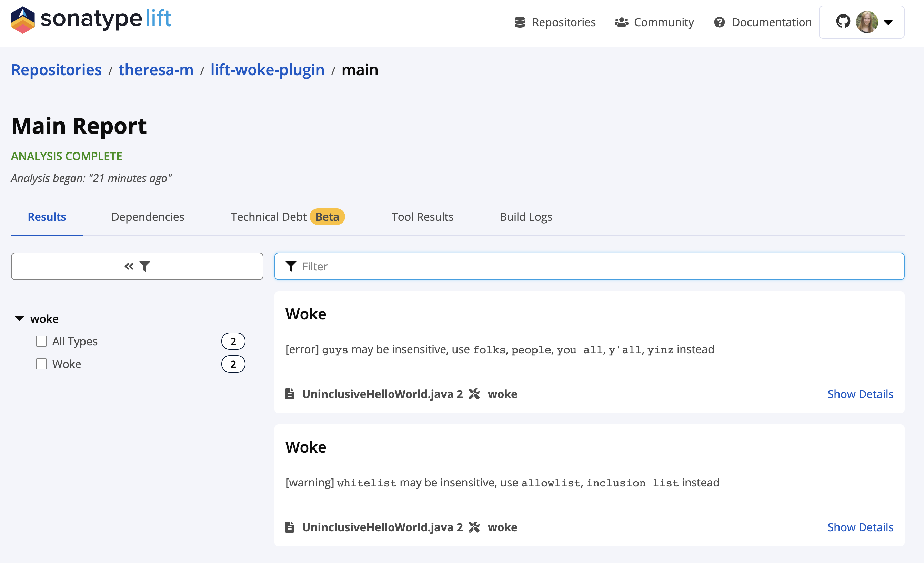
Task: Switch to the Results tab
Action: click(x=47, y=217)
